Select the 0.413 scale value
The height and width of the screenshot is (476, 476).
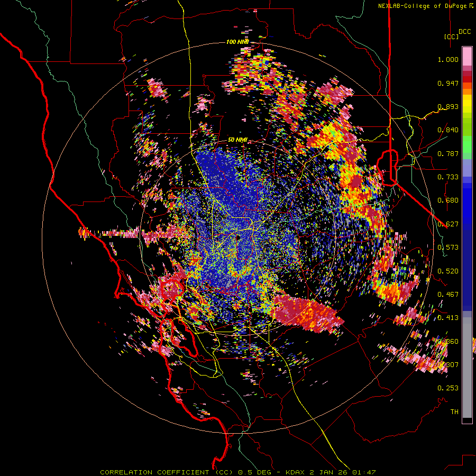coord(448,318)
